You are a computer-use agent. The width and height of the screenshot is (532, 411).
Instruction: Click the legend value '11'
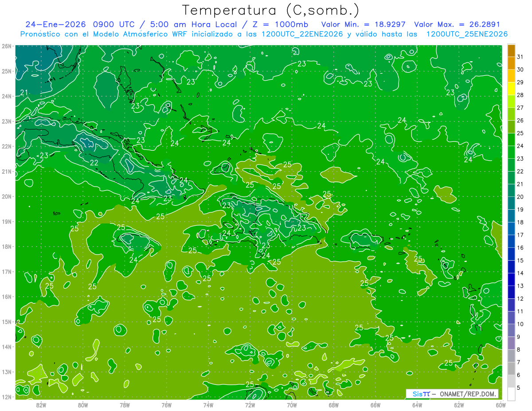(520, 311)
